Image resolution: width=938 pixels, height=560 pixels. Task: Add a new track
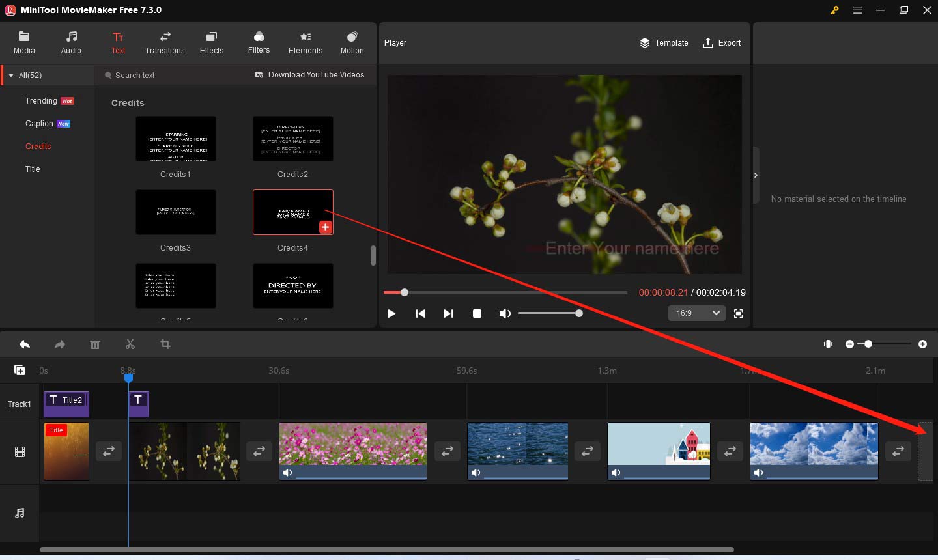[x=20, y=370]
